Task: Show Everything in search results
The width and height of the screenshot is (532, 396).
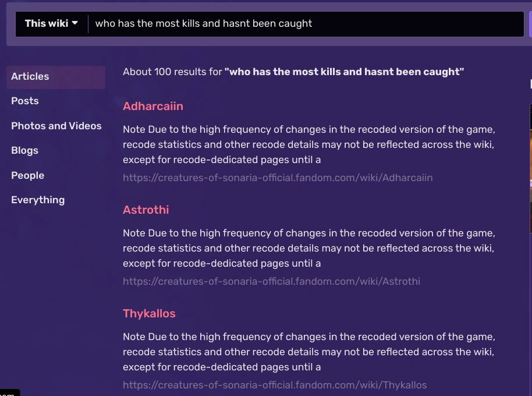Action: (38, 200)
